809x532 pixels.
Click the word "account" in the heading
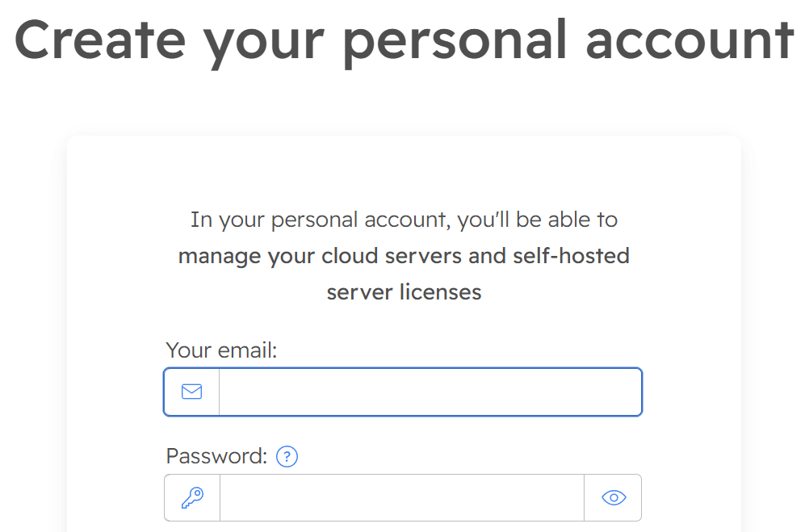(x=690, y=39)
